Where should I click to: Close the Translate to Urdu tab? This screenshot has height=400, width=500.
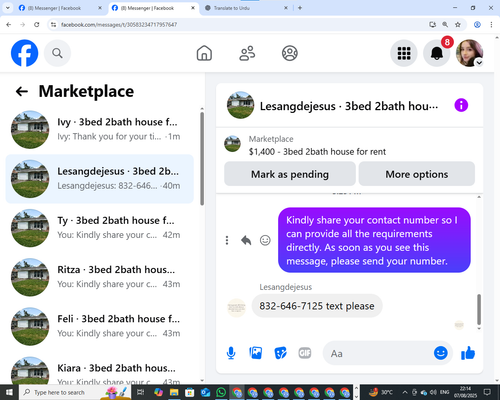(x=286, y=8)
